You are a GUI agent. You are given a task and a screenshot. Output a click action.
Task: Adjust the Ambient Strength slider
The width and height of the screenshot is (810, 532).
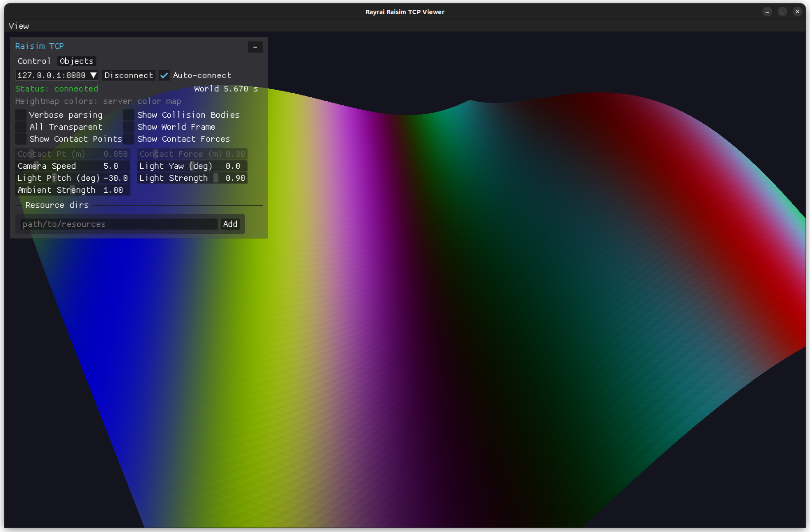72,190
